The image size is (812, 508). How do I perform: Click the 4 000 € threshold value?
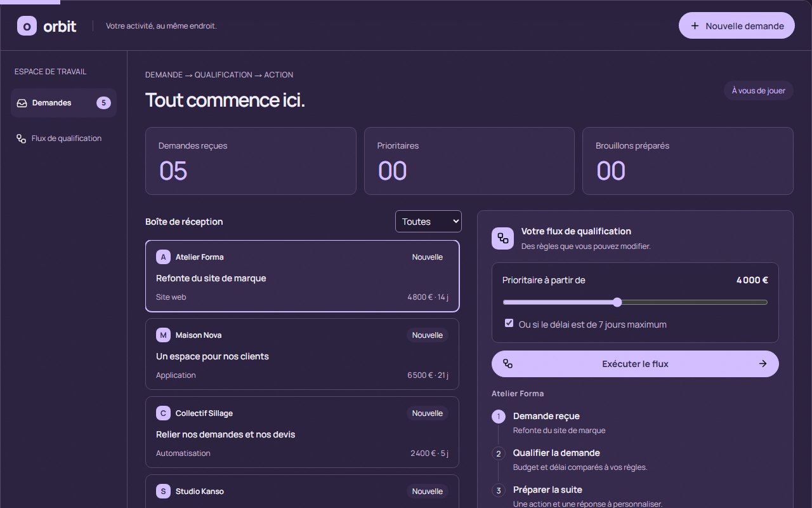(x=752, y=280)
